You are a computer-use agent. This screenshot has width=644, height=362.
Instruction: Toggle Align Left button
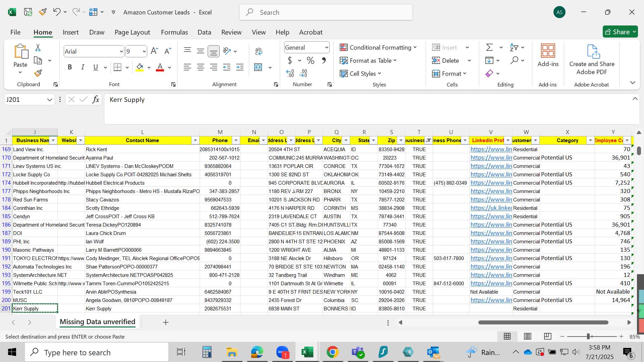click(x=187, y=67)
